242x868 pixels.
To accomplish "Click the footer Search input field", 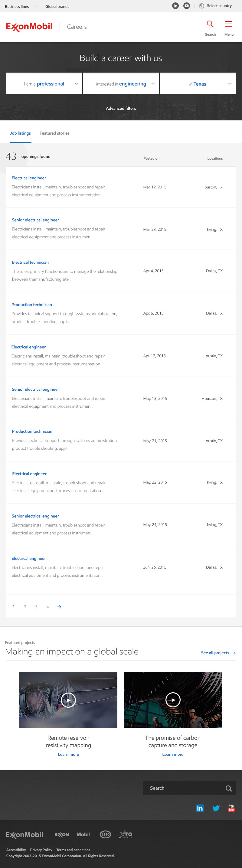I will click(x=184, y=788).
